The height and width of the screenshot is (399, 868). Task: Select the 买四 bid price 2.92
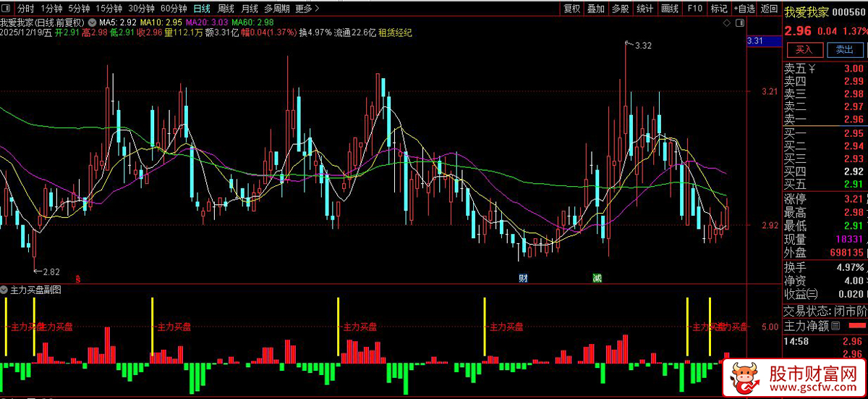point(853,172)
